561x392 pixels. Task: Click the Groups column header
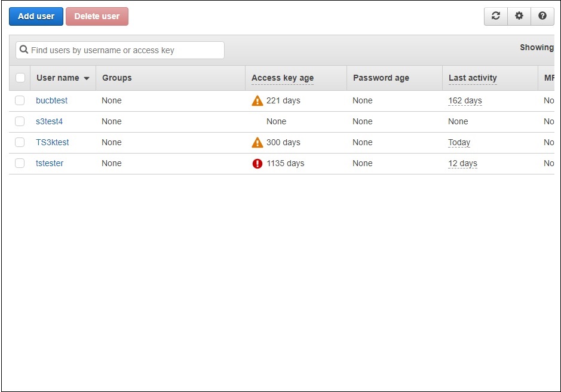pos(117,78)
